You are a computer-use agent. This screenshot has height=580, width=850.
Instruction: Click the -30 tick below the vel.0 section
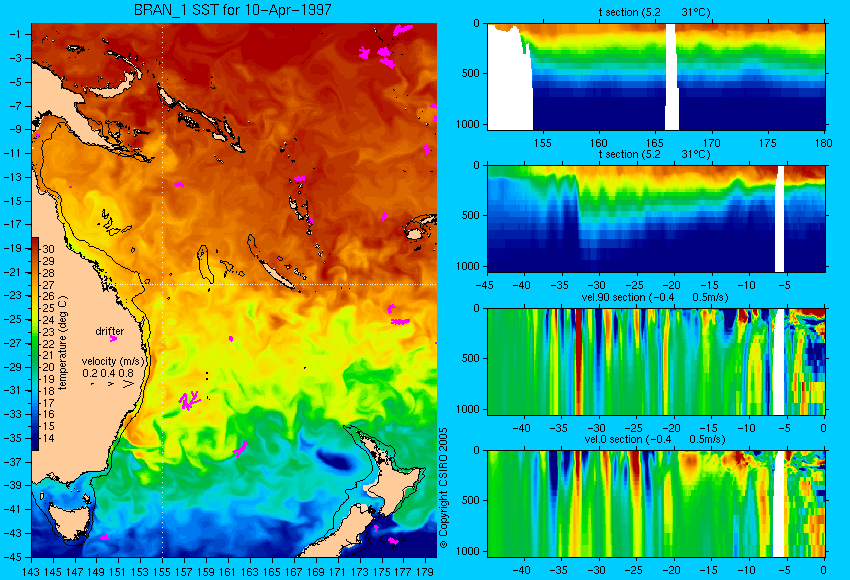click(596, 570)
